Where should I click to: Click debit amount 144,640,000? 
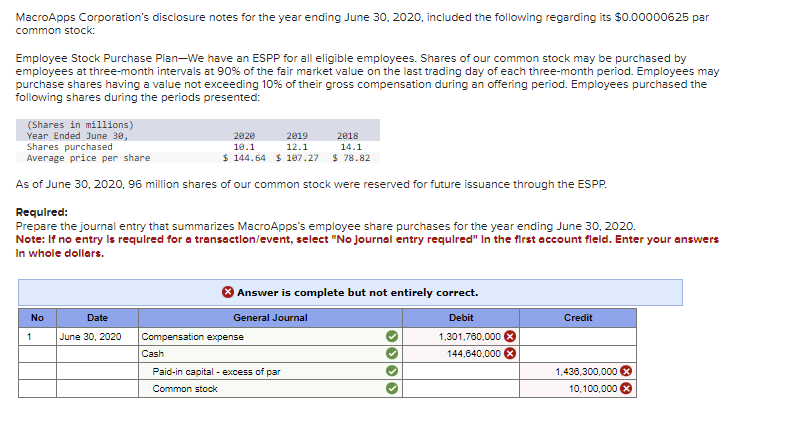[x=474, y=353]
